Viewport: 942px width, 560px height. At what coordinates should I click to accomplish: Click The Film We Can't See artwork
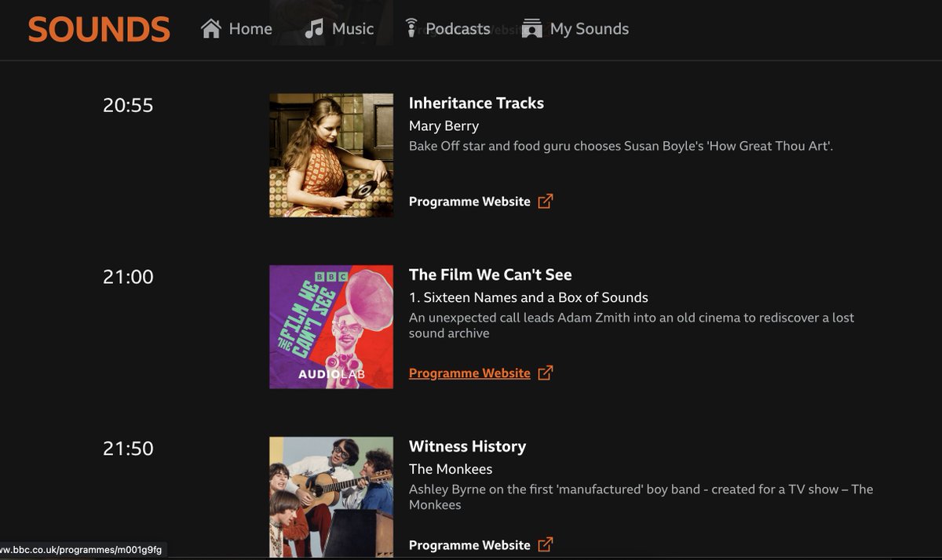(x=331, y=327)
